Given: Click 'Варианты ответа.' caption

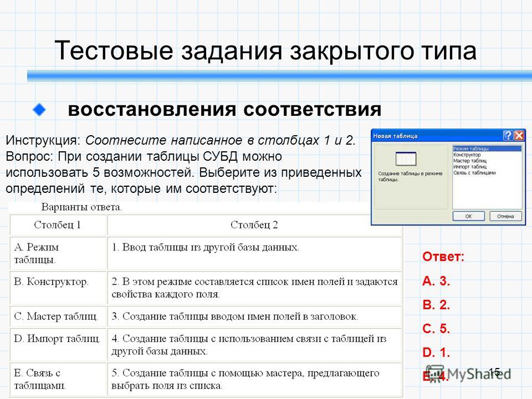Looking at the screenshot, I should coord(81,207).
